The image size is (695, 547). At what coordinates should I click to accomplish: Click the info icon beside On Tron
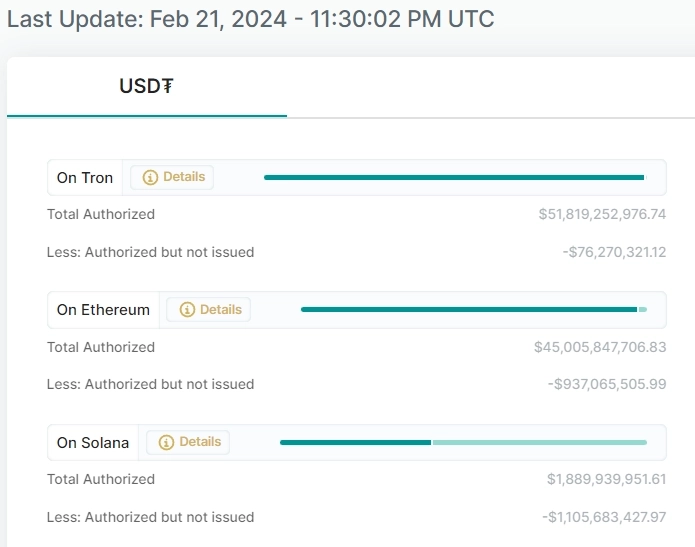[x=150, y=177]
